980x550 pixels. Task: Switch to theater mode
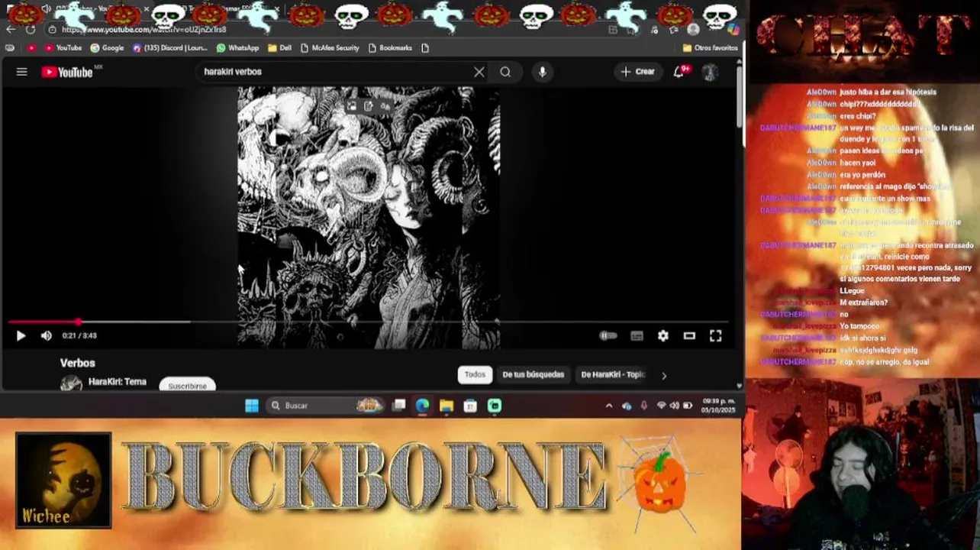pyautogui.click(x=689, y=335)
